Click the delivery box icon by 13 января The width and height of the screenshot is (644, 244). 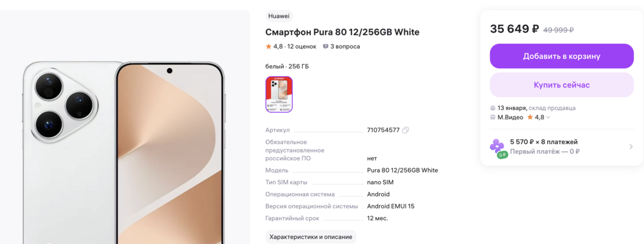[493, 108]
